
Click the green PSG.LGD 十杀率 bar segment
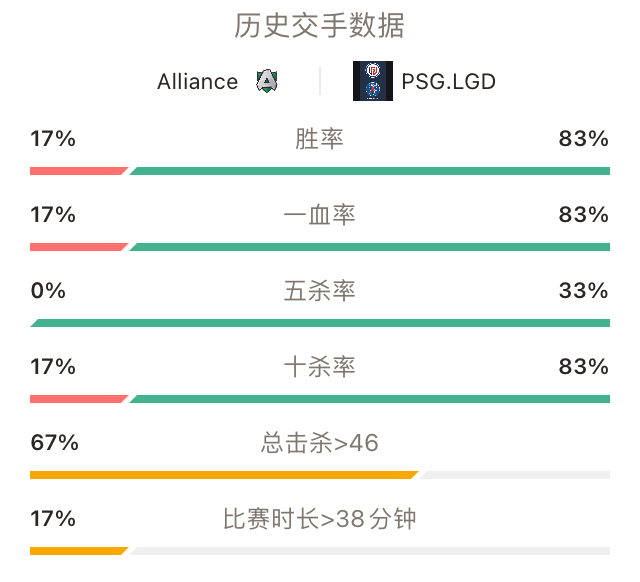(x=370, y=399)
